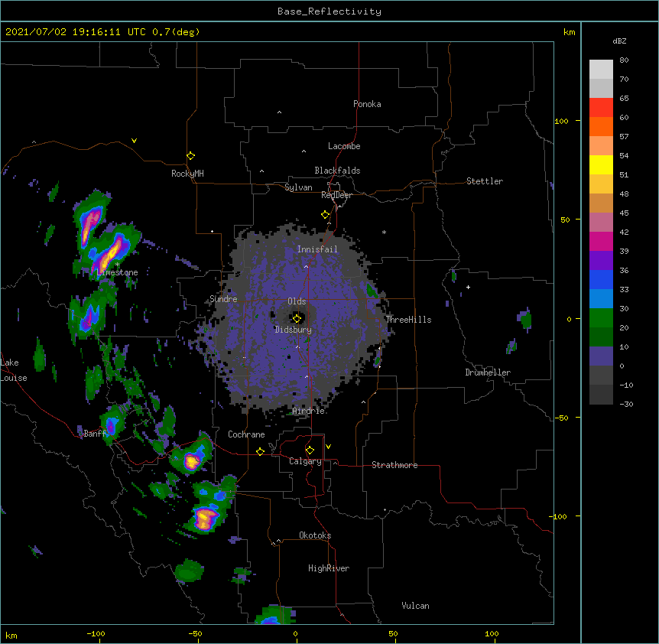Click the strongest storm cell southwest of Cochrane

coord(193,461)
